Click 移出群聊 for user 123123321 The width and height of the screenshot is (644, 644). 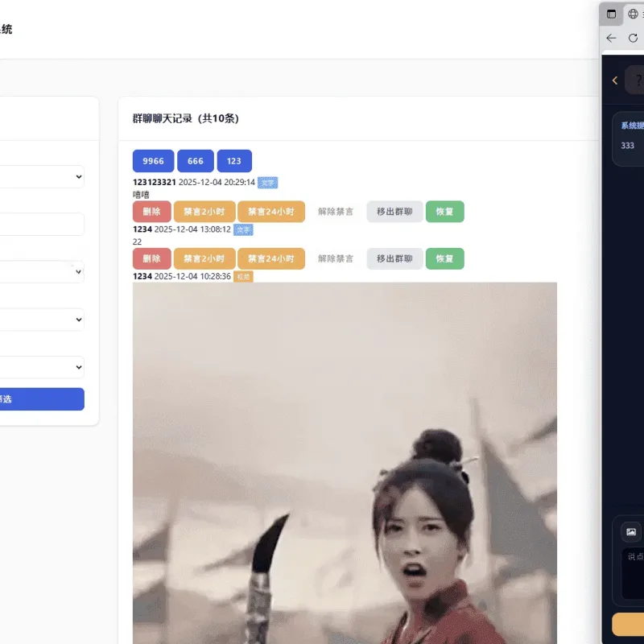[394, 212]
